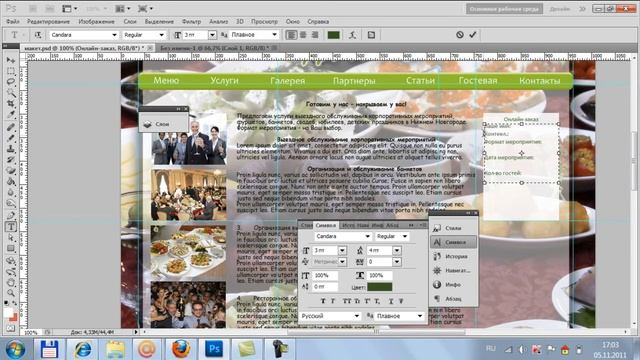Toggle Superscript in Character panel
640x360 pixels.
click(x=367, y=301)
